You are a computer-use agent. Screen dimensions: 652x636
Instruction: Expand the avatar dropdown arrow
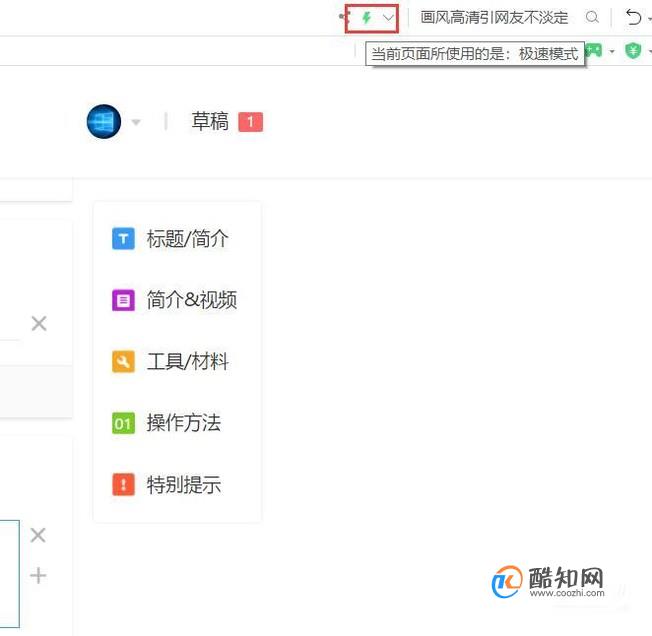tap(136, 122)
